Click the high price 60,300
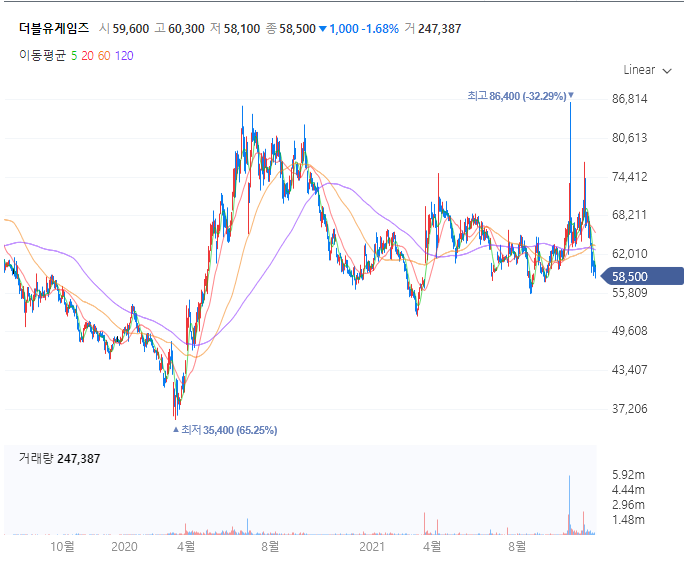The width and height of the screenshot is (689, 567). click(x=186, y=29)
